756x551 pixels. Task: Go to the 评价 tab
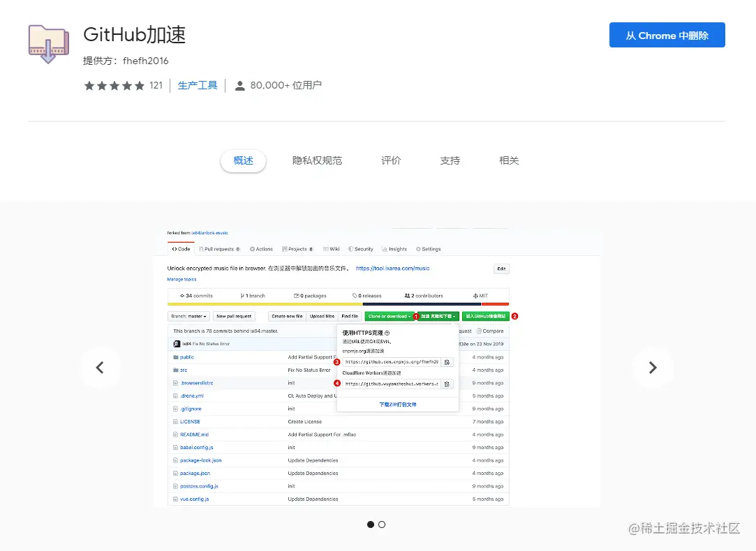(391, 160)
